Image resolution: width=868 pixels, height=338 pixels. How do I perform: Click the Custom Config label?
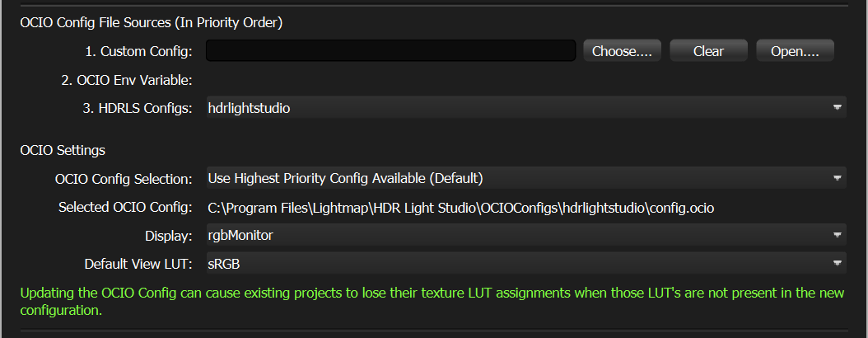(138, 52)
